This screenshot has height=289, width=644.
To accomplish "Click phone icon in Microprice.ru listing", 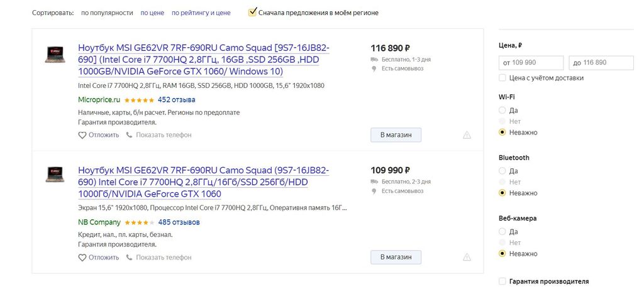I will (130, 135).
